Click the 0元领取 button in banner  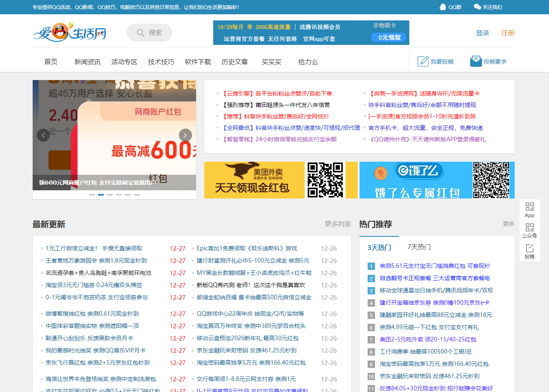click(388, 37)
